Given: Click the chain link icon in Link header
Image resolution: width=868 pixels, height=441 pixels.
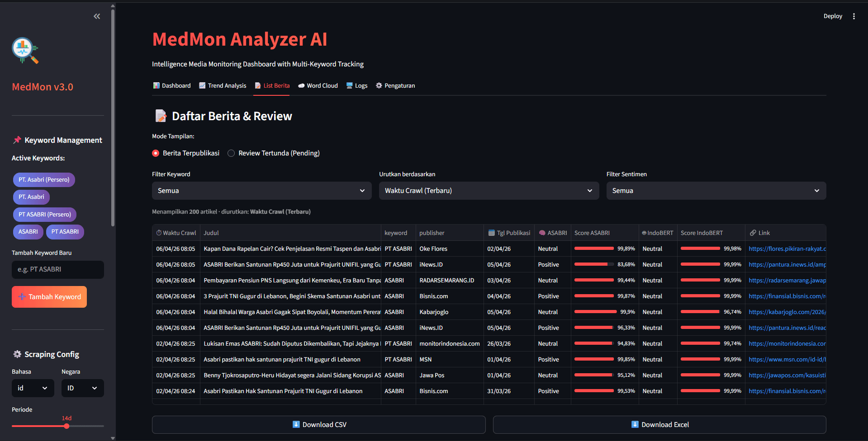Looking at the screenshot, I should pos(753,233).
